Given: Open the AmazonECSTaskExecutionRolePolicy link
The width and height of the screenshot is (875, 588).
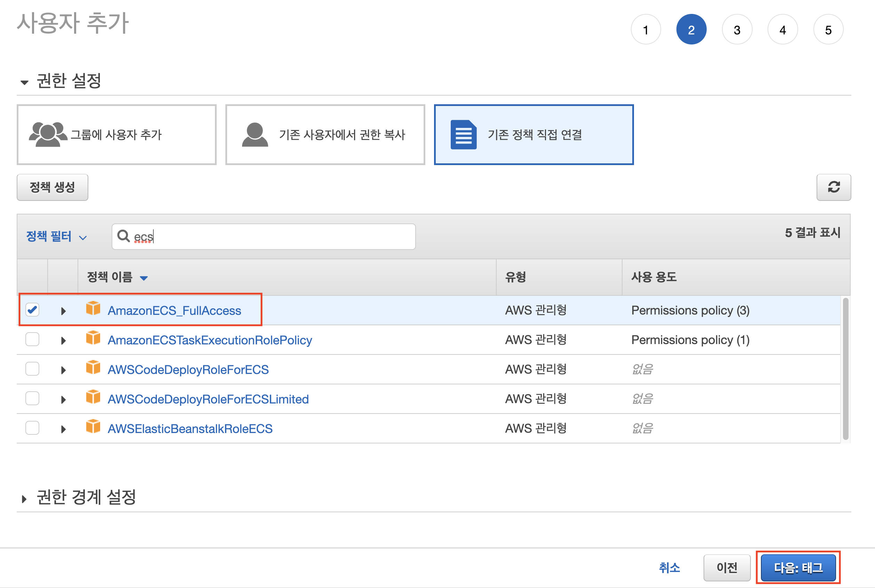Looking at the screenshot, I should coord(210,340).
